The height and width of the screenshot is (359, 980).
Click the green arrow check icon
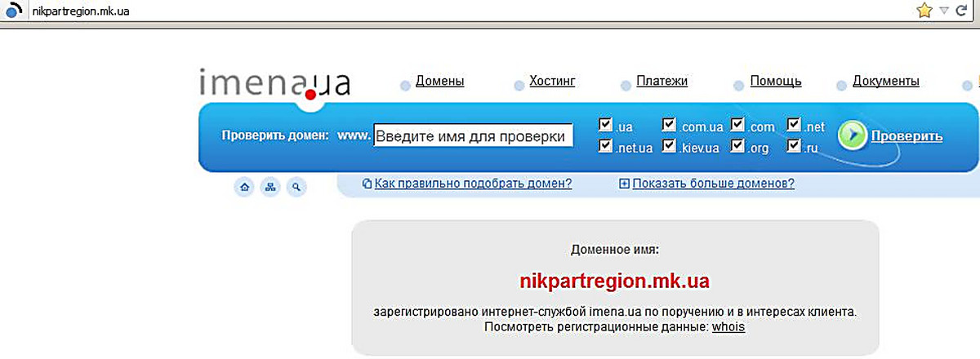pos(852,136)
